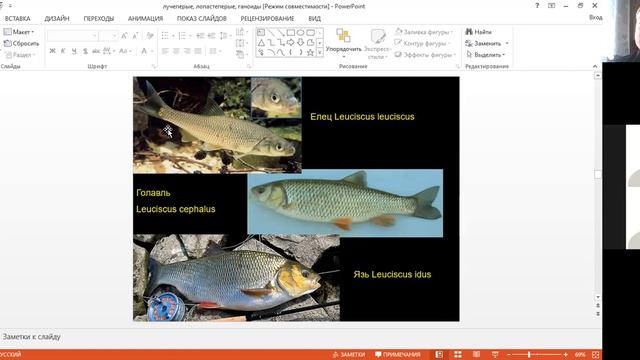This screenshot has width=640, height=360.
Task: Open the ПЕРЕХОДЫ tab
Action: point(99,18)
